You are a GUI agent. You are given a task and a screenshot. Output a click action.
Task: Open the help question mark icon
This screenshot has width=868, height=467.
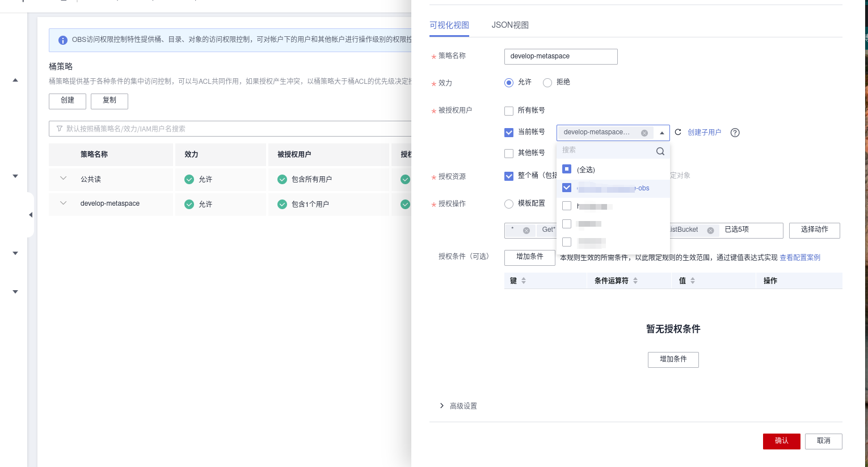point(735,133)
